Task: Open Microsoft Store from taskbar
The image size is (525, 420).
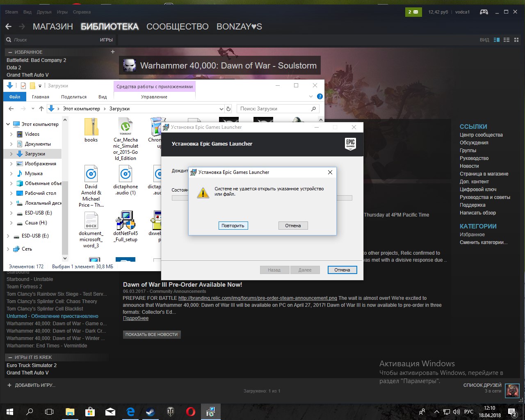Action: pos(90,412)
